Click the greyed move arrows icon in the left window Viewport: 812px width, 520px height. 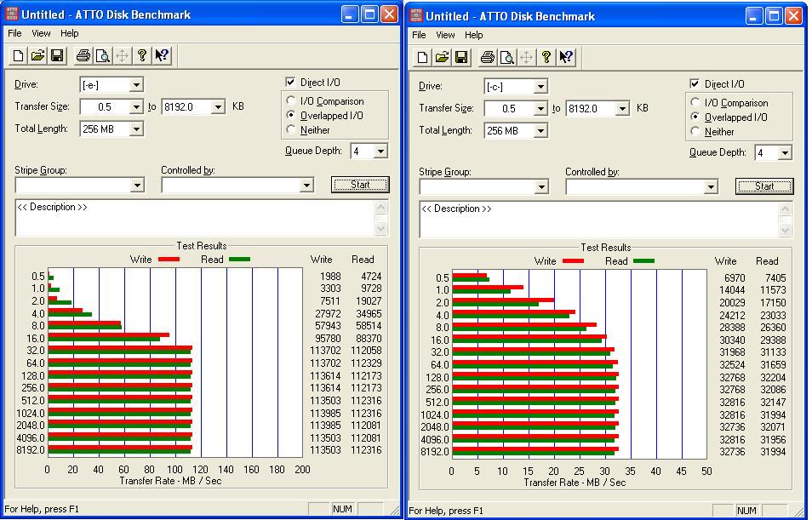(x=123, y=55)
